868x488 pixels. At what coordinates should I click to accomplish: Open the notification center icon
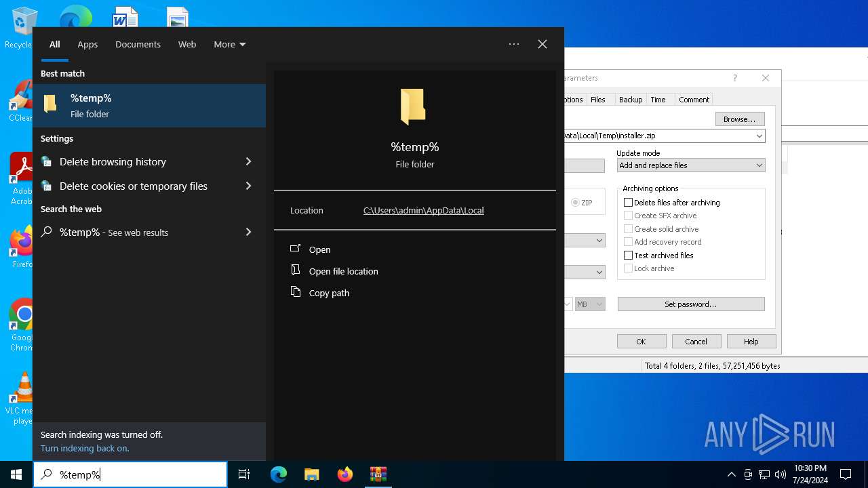click(x=846, y=474)
